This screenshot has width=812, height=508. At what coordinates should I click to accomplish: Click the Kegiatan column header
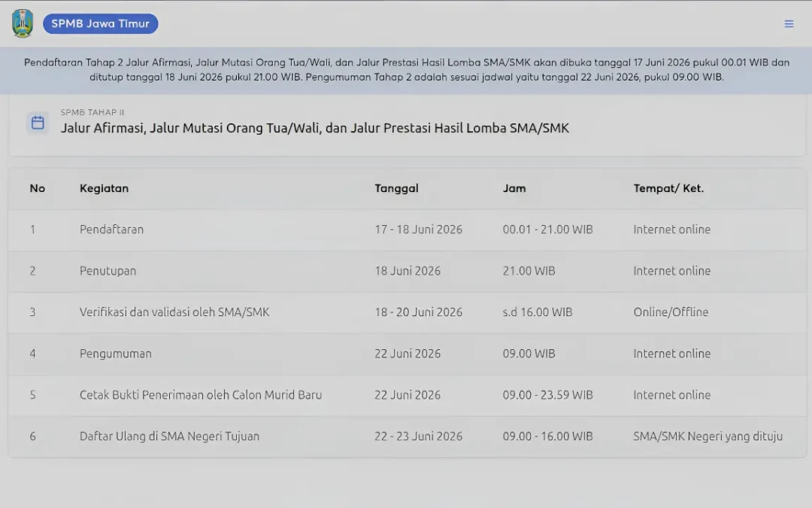pos(104,188)
